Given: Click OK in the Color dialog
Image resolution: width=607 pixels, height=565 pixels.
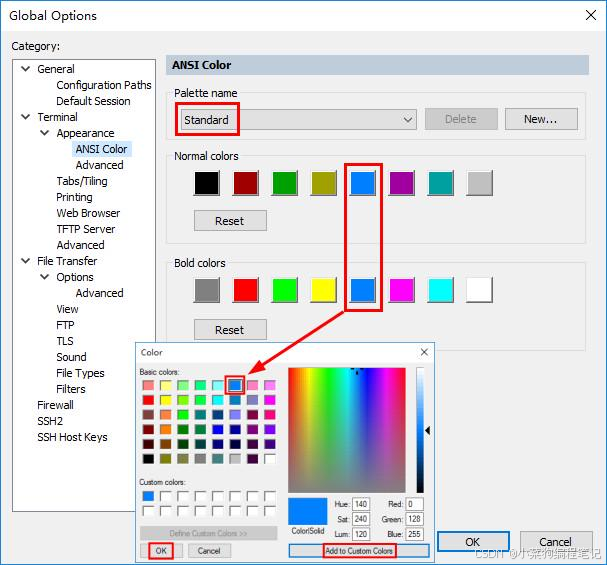Looking at the screenshot, I should pyautogui.click(x=161, y=551).
